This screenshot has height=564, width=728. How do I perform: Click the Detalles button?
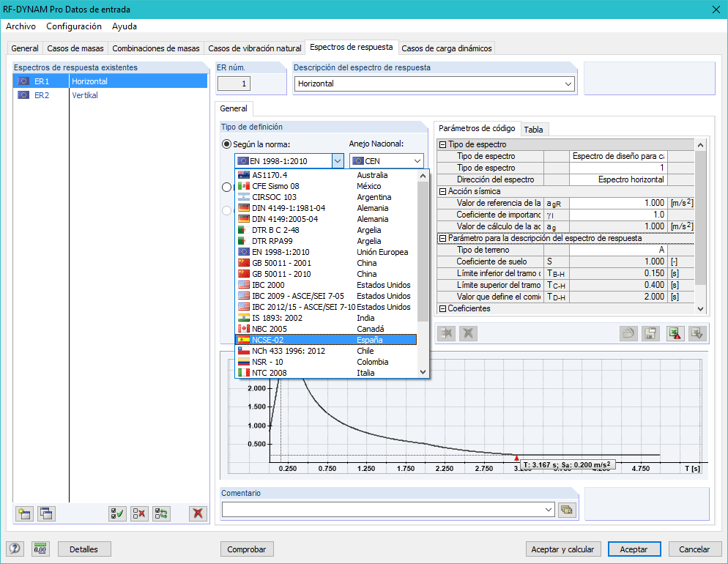(x=83, y=549)
